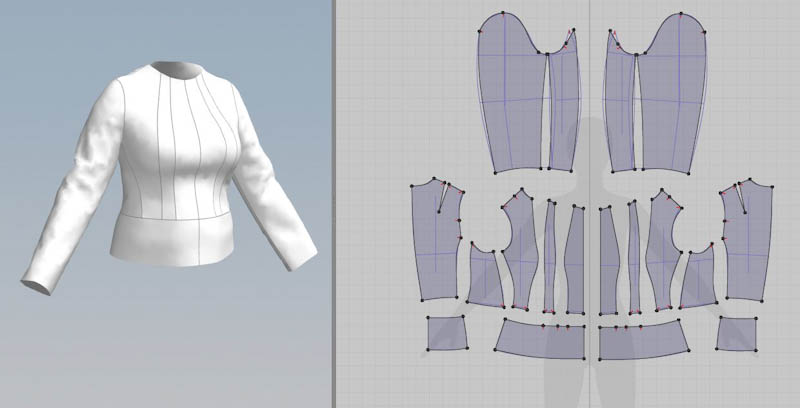Screen dimensions: 800x408
Task: Select the thin right princess strip pattern
Action: point(634,258)
